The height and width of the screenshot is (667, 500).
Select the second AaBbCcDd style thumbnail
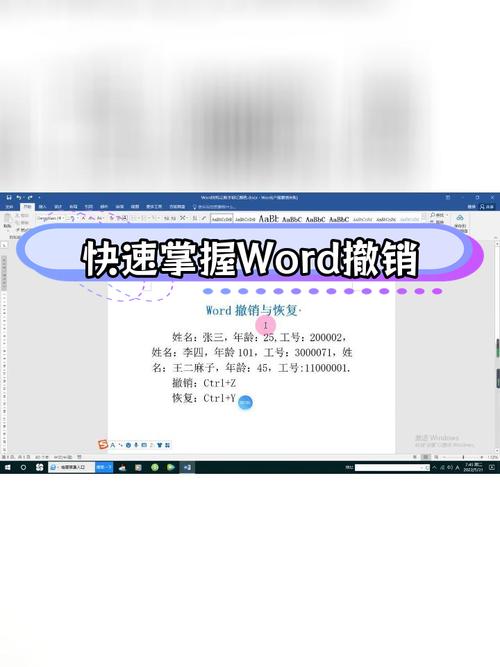point(245,219)
